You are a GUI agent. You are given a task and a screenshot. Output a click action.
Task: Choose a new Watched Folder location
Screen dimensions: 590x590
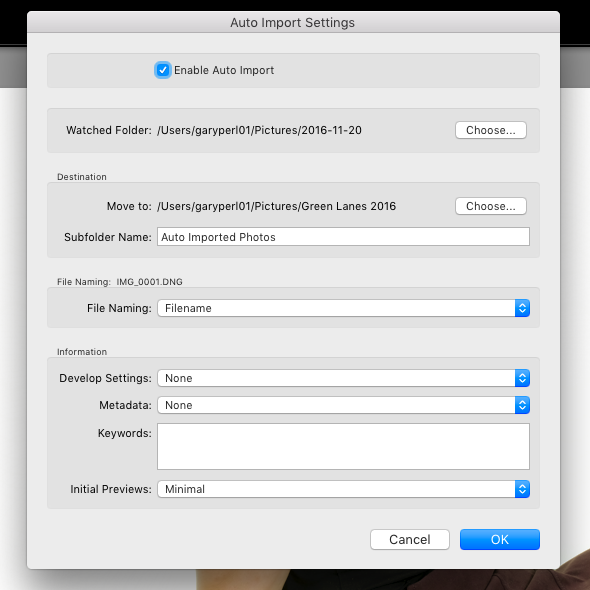point(491,130)
